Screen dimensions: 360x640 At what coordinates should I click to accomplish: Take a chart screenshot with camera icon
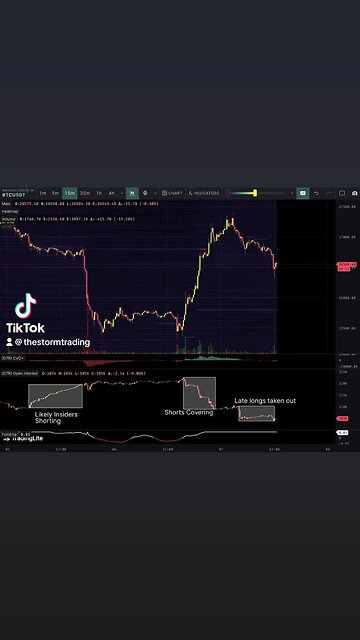point(355,193)
